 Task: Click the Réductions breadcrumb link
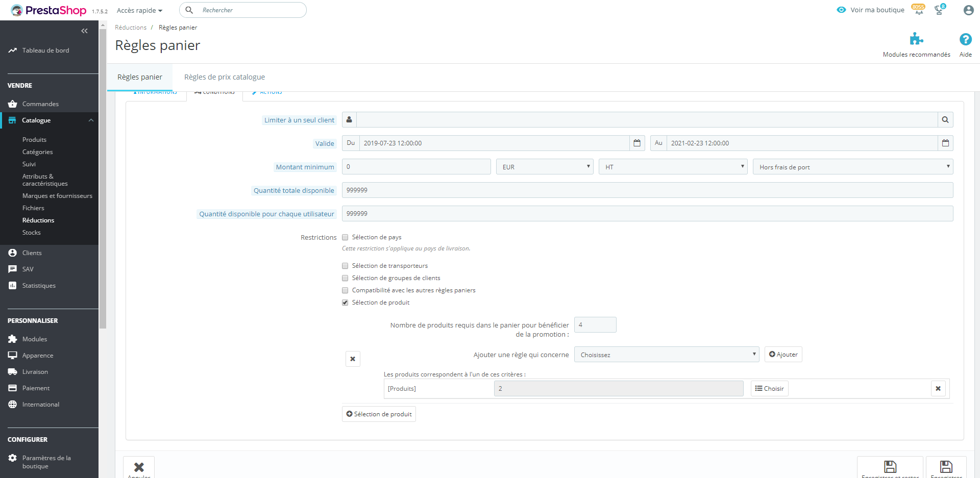[x=131, y=28]
